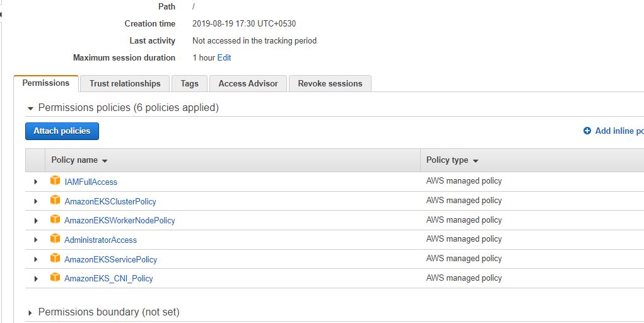644x323 pixels.
Task: Sort by Policy name column
Action: 79,160
